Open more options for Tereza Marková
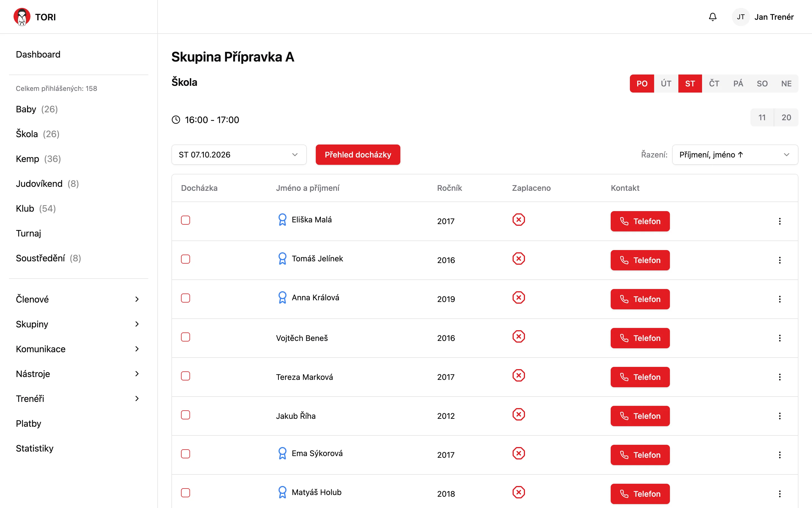This screenshot has height=508, width=812. pos(780,377)
